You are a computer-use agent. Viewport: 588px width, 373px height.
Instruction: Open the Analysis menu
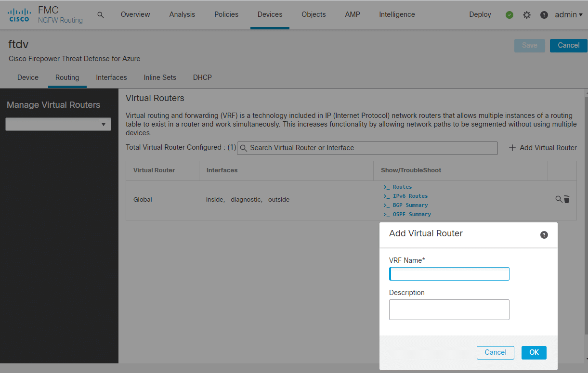182,14
